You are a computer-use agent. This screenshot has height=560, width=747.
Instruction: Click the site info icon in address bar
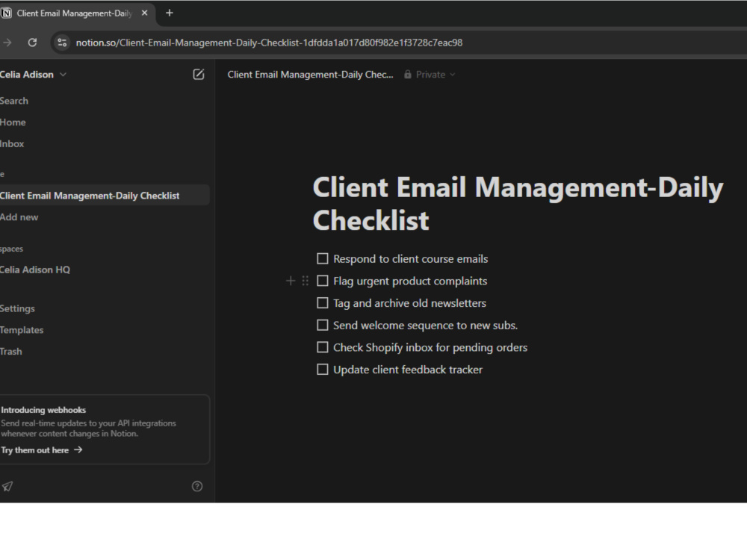tap(62, 43)
